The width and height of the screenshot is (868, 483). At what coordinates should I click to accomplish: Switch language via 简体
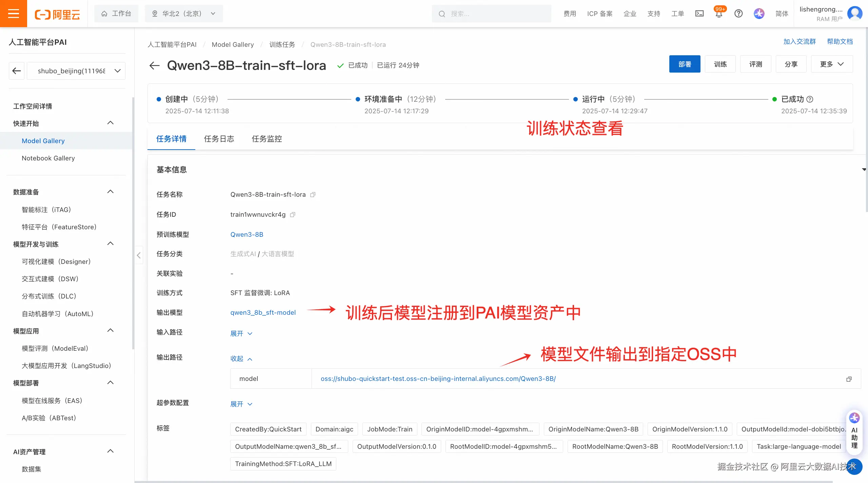coord(782,14)
